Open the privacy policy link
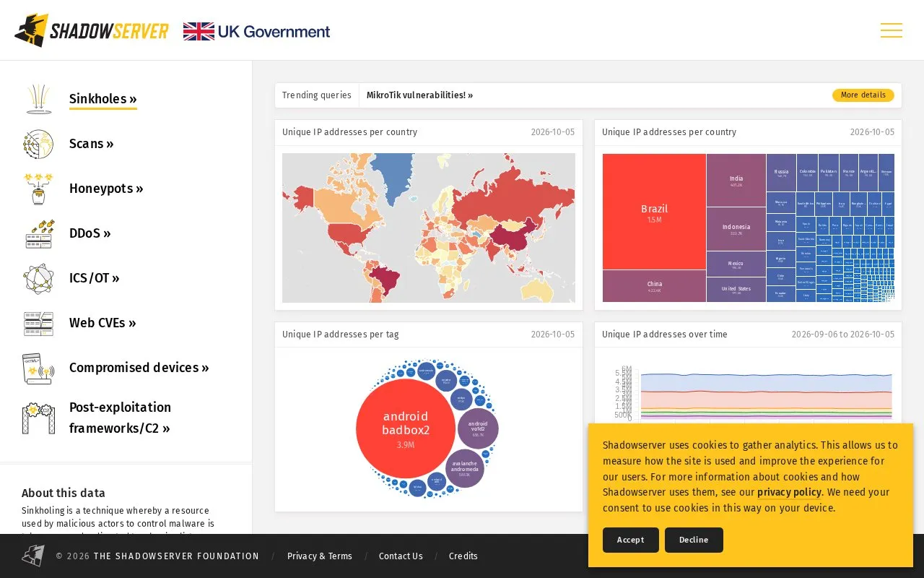This screenshot has height=578, width=924. 789,492
